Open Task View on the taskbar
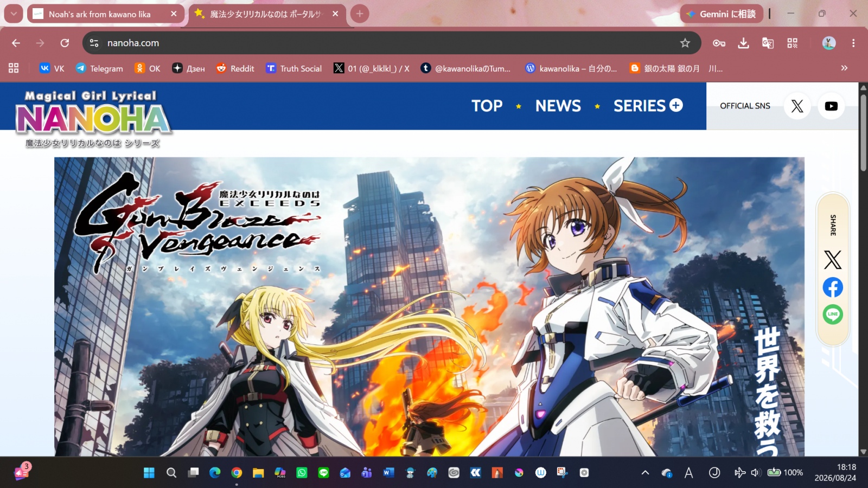 pyautogui.click(x=193, y=473)
